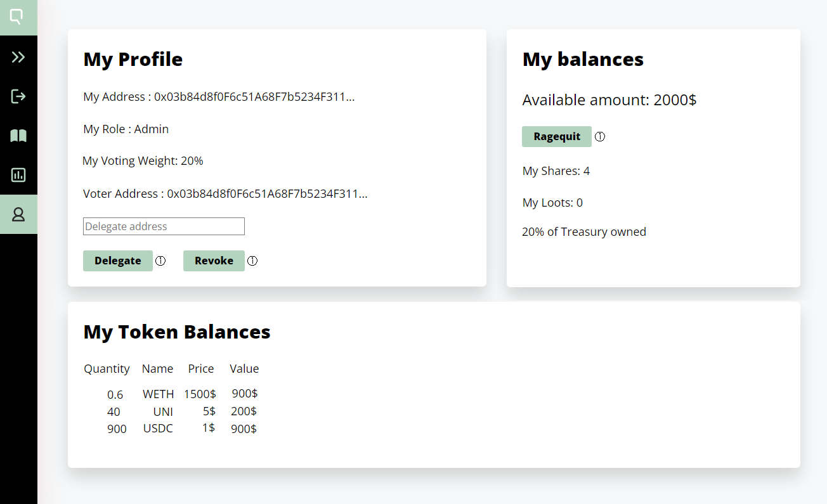Click the Voter Address value text
Image resolution: width=827 pixels, height=504 pixels.
[267, 193]
